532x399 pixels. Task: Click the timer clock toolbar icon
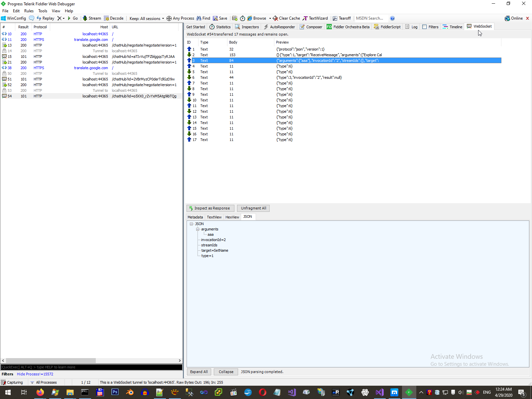point(242,18)
